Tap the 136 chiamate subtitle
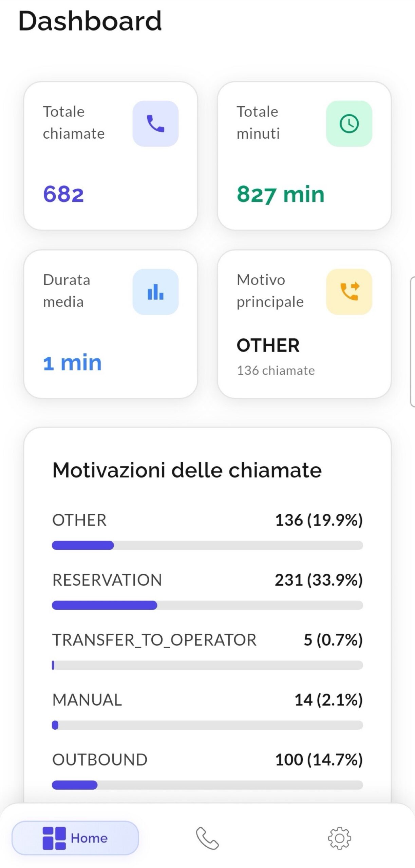The image size is (415, 868). [276, 370]
